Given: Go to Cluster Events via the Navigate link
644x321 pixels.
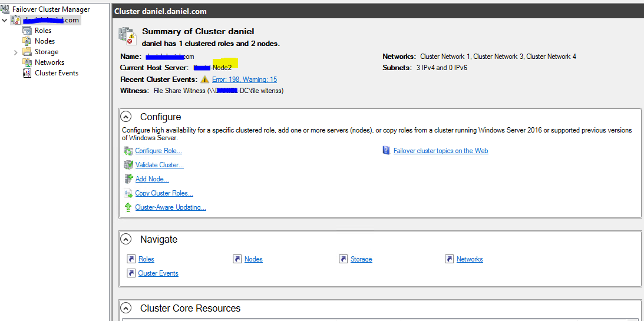Looking at the screenshot, I should click(158, 273).
